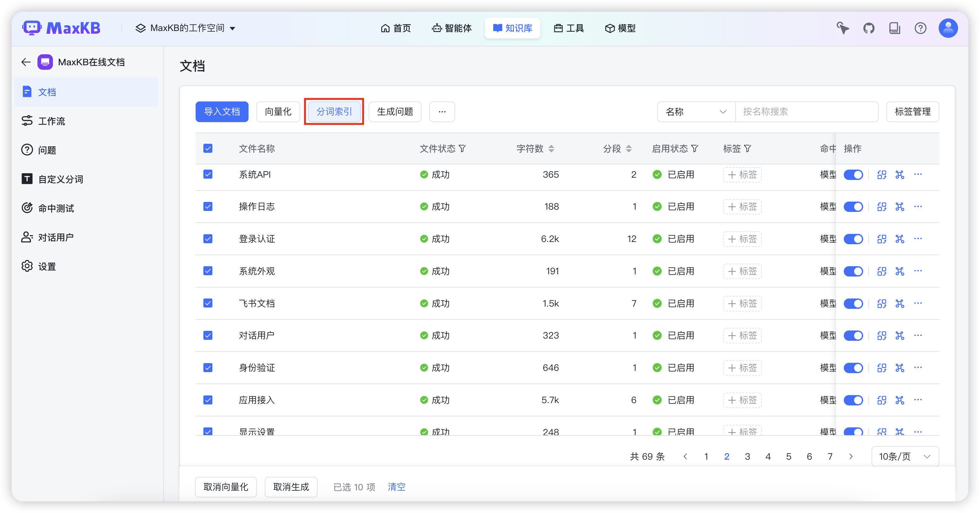Open the 名称 search type dropdown
This screenshot has height=513, width=980.
pyautogui.click(x=696, y=112)
